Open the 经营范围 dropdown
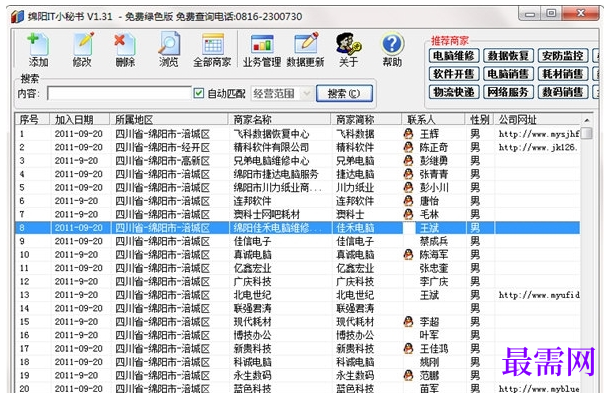The image size is (614, 393). [x=282, y=94]
